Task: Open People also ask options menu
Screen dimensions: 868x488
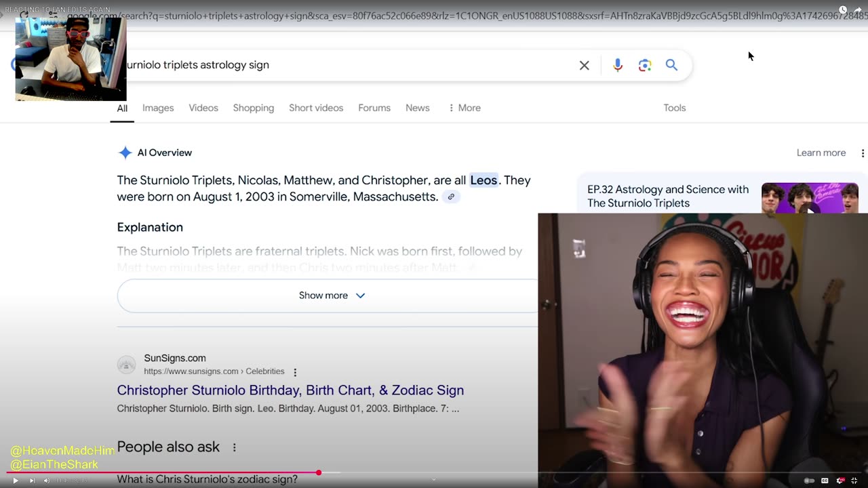Action: (x=235, y=447)
